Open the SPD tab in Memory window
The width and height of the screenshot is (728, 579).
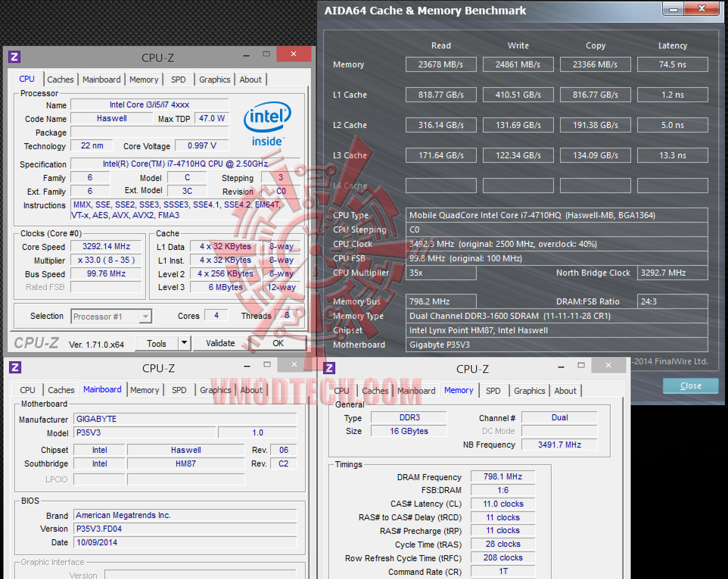pos(493,391)
